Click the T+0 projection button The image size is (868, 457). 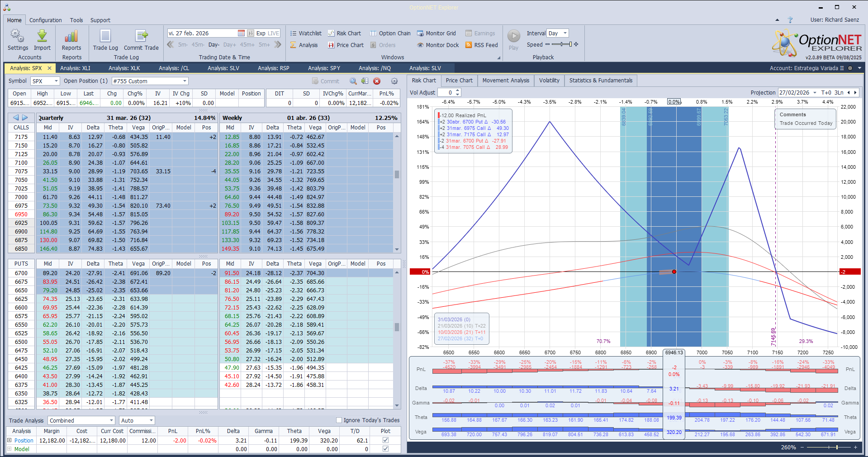click(x=826, y=92)
